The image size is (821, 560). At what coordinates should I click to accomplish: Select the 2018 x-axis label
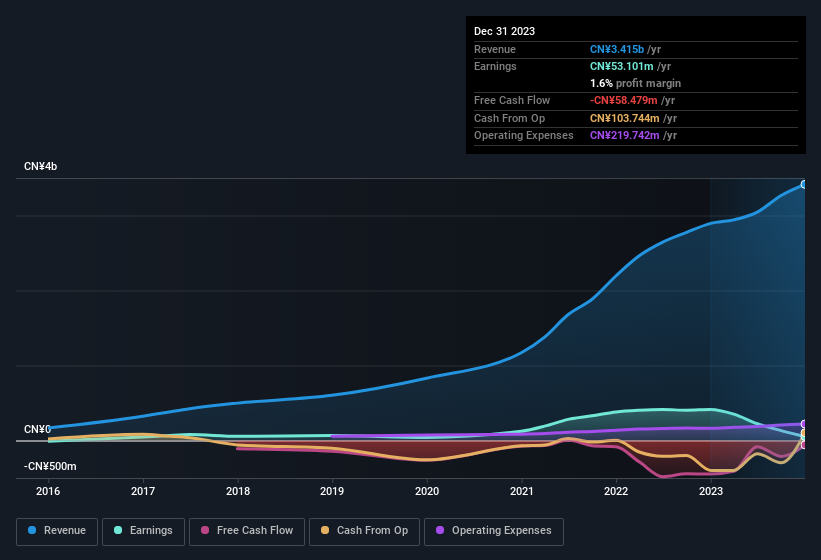(238, 491)
